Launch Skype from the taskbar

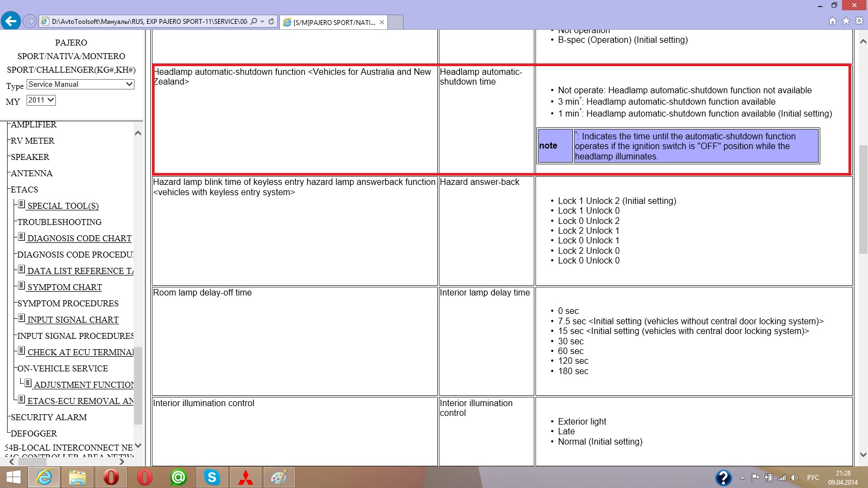[212, 477]
